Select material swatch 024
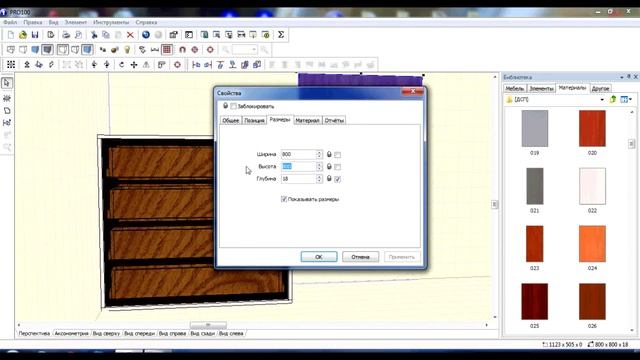640x360 pixels. click(x=592, y=244)
